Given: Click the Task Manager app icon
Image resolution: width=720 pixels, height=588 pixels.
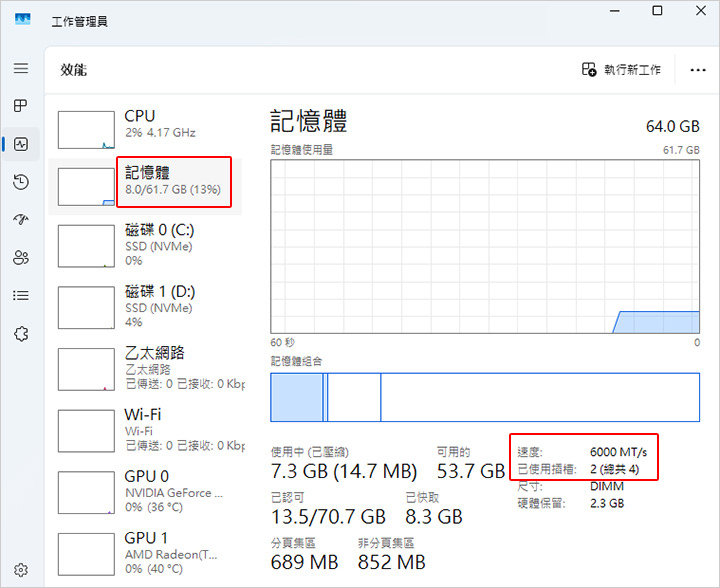Looking at the screenshot, I should (22, 19).
